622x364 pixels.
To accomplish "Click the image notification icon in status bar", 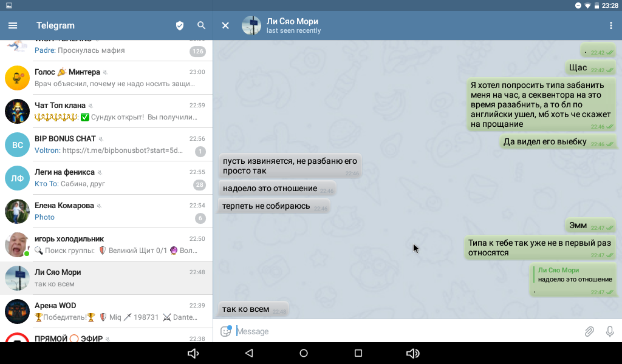I will click(9, 5).
